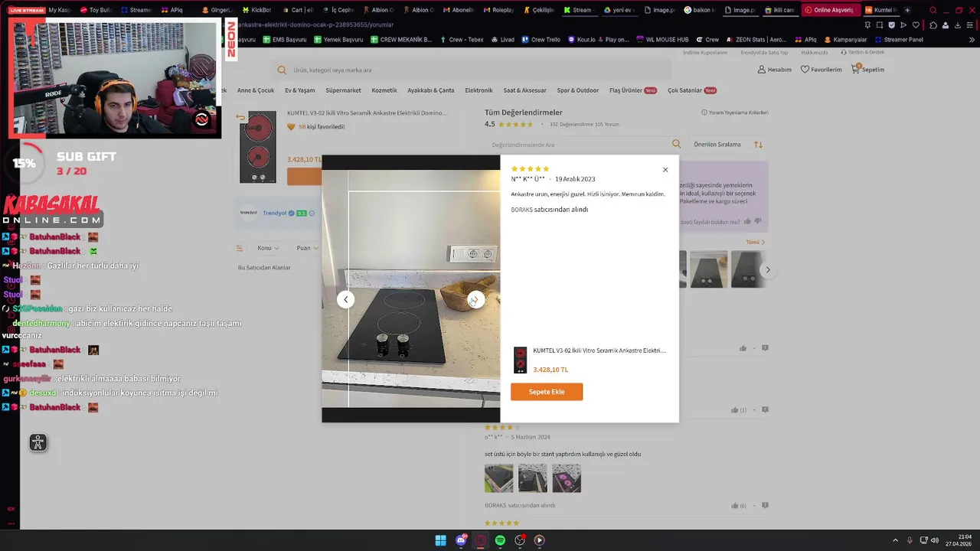The image size is (980, 551).
Task: Open the volume control in system tray
Action: [934, 540]
